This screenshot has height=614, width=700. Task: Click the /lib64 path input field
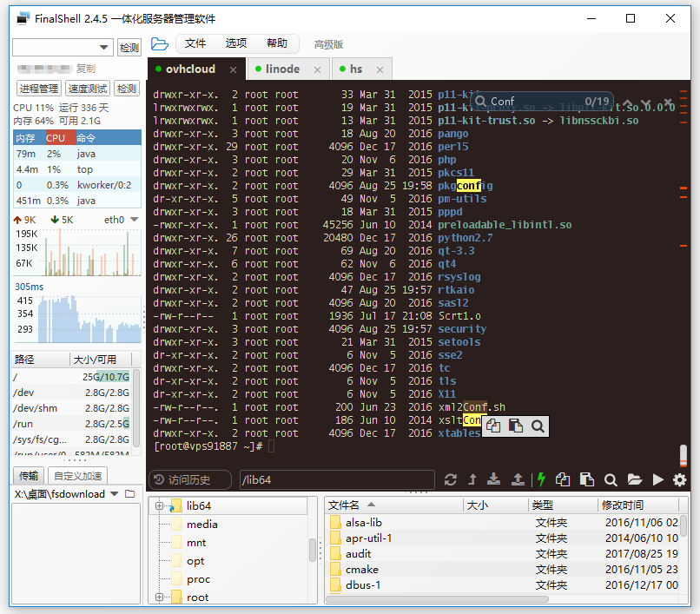point(339,479)
